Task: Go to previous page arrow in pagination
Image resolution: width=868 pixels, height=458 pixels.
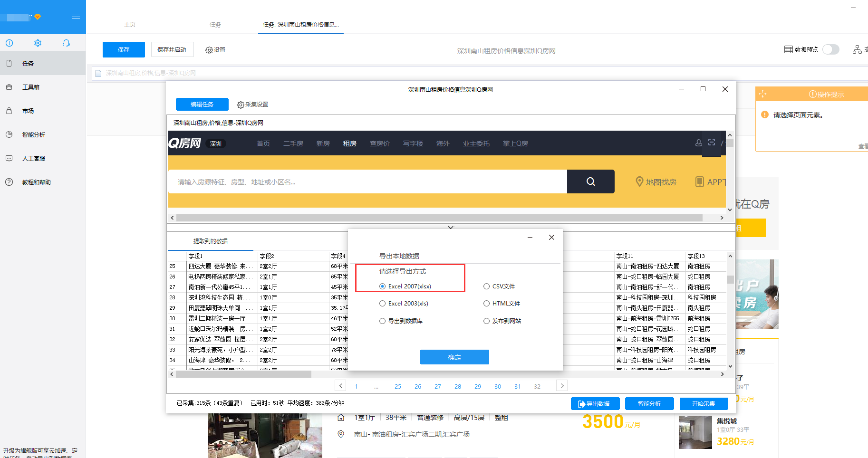Action: click(340, 386)
